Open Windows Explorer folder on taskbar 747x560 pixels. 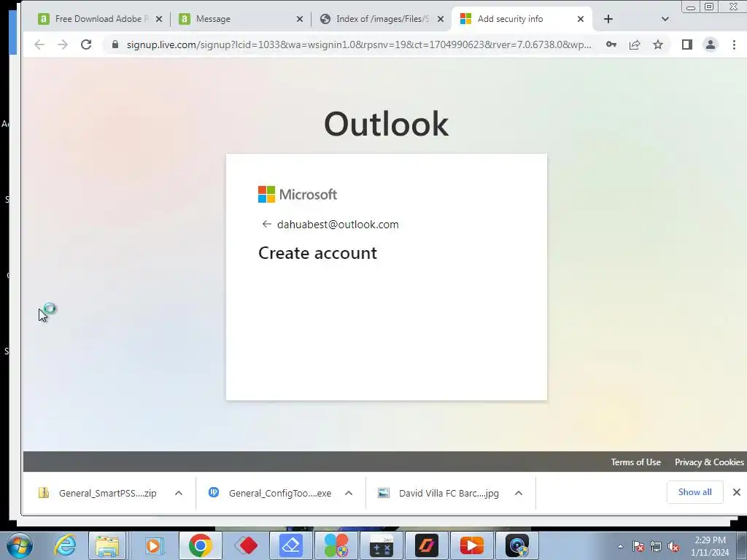pyautogui.click(x=107, y=545)
